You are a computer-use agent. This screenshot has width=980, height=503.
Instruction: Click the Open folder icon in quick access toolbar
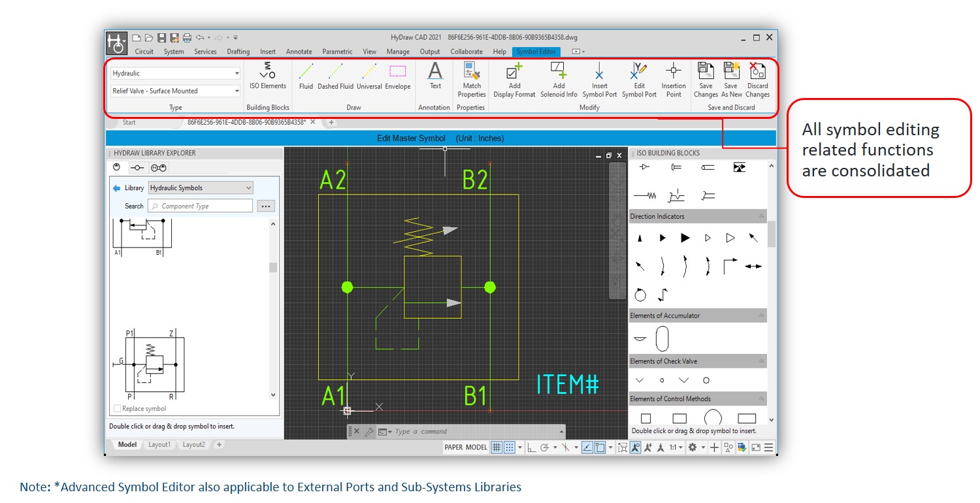pos(149,38)
